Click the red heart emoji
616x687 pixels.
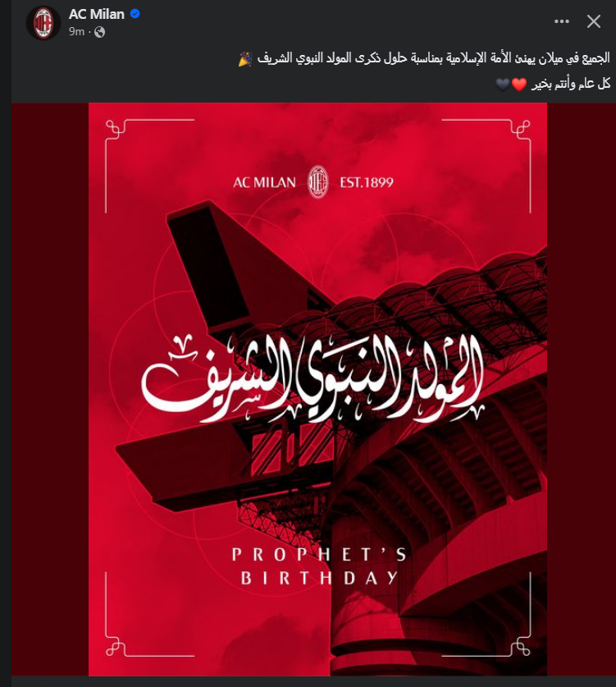pos(519,84)
